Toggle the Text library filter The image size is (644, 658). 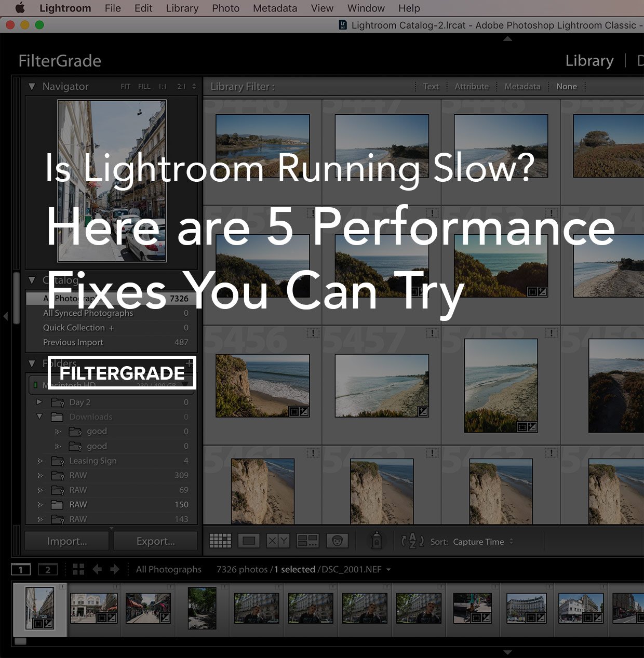click(431, 87)
